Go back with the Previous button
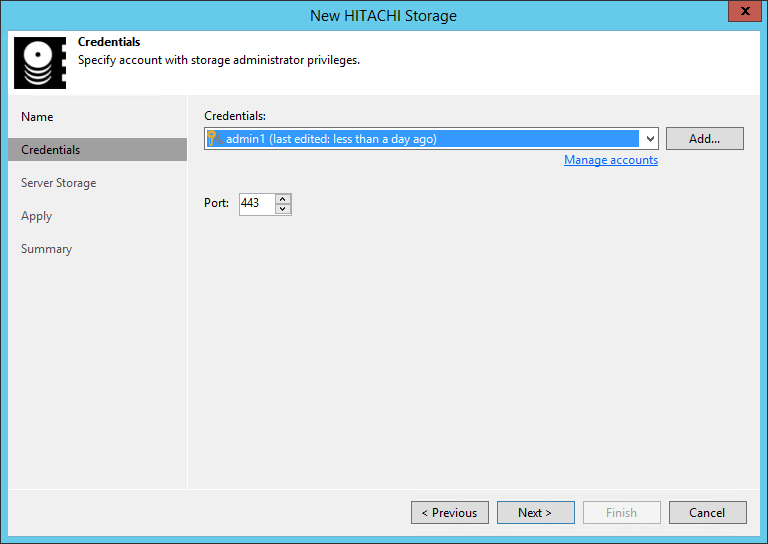Screen dimensions: 768x544 click(x=449, y=513)
